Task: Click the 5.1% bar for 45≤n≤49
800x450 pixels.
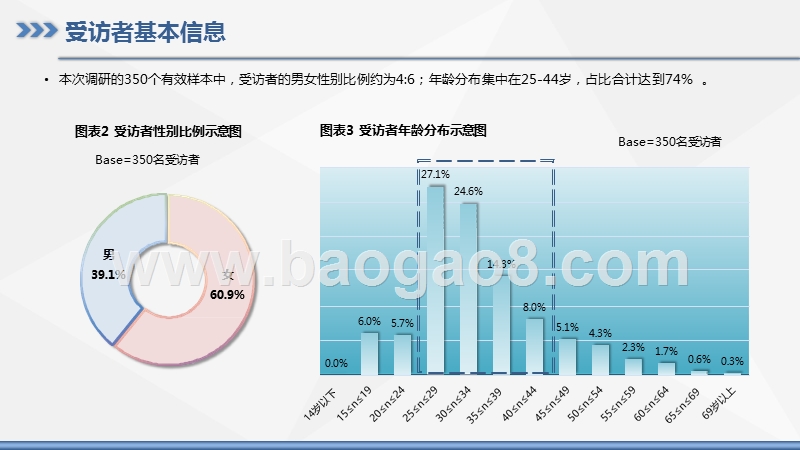Action: click(567, 357)
